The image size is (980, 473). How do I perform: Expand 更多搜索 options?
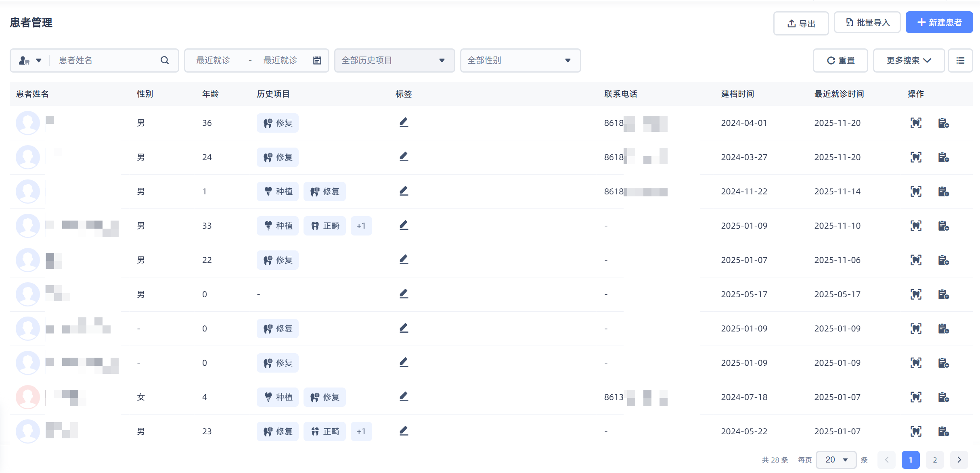(909, 60)
